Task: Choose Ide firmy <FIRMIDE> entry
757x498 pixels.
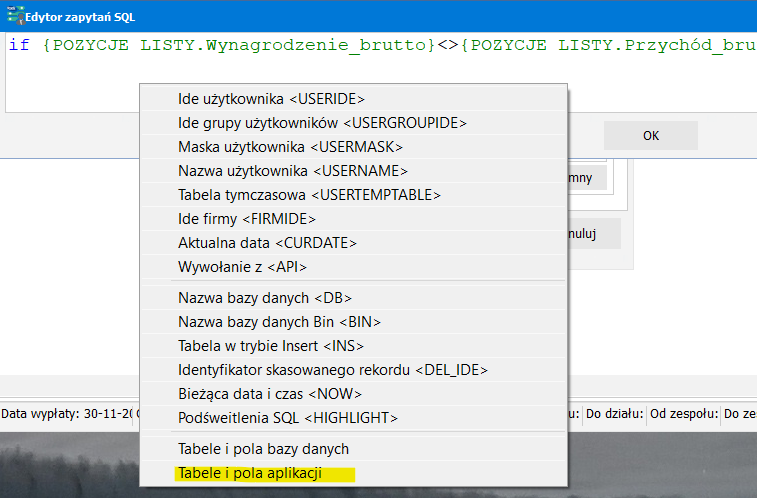Action: [x=353, y=219]
